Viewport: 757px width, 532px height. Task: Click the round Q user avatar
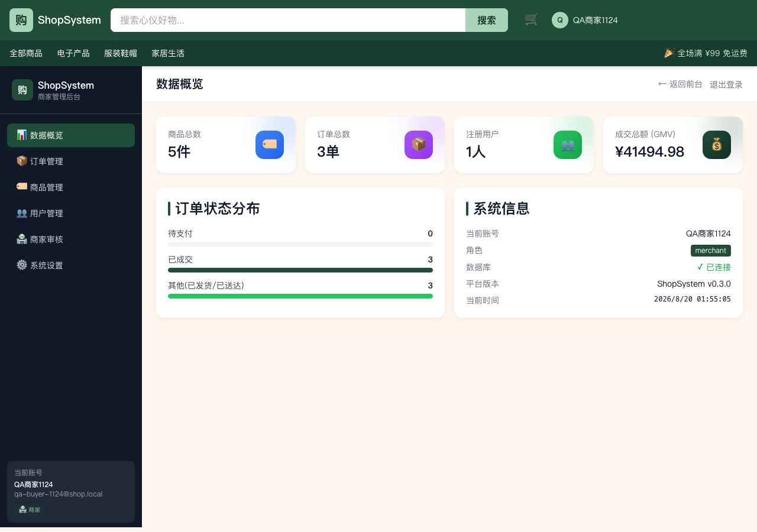pyautogui.click(x=560, y=20)
